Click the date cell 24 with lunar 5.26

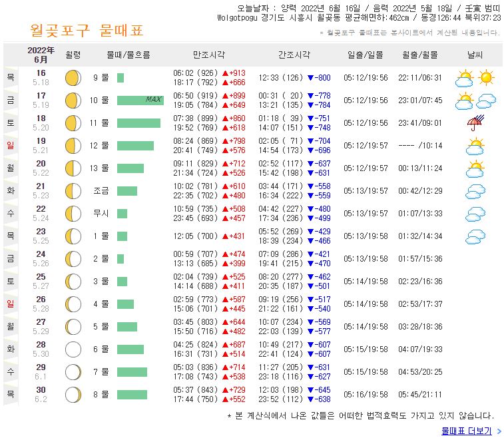[41, 259]
